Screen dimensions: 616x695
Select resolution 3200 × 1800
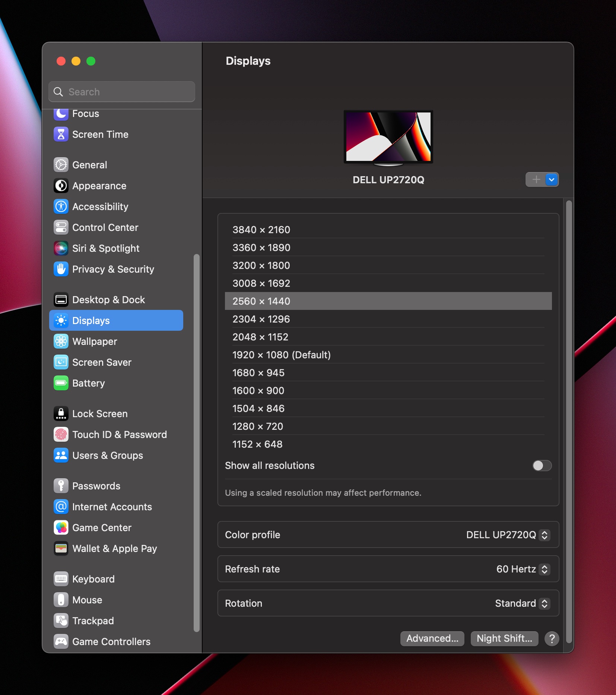[x=388, y=266]
